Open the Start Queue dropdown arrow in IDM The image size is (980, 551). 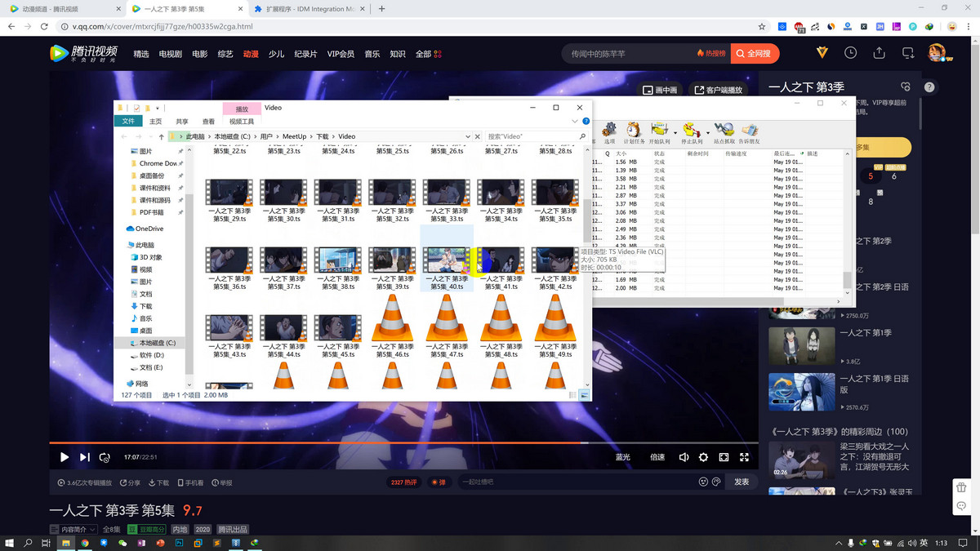click(675, 132)
